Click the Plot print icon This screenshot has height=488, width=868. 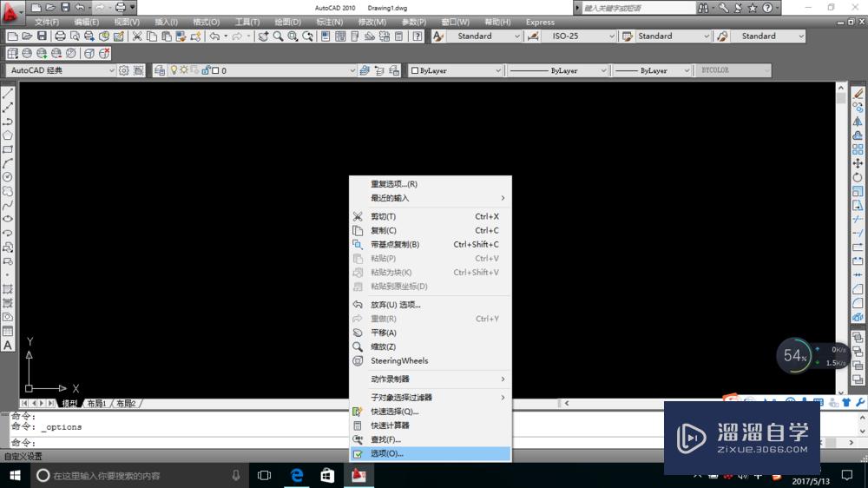point(60,36)
